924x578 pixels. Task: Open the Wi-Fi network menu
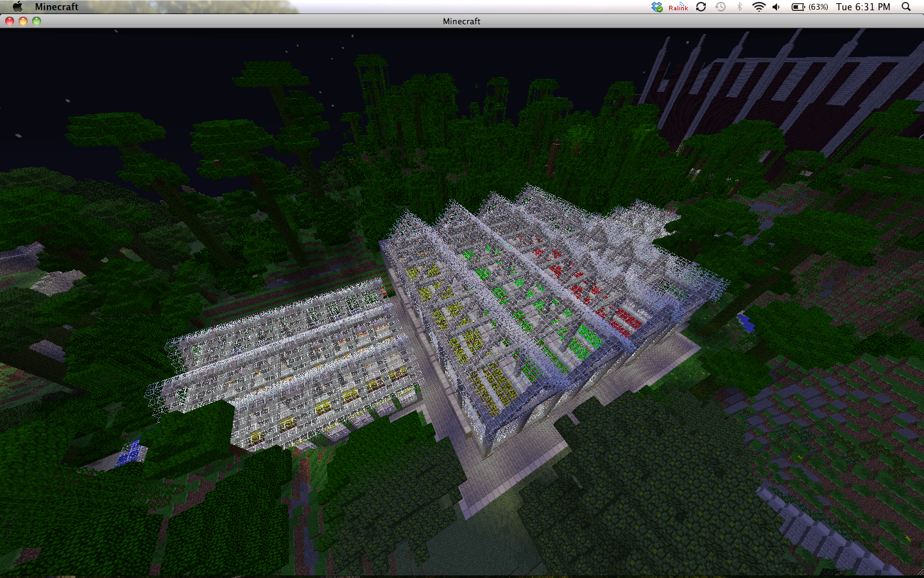pyautogui.click(x=758, y=6)
